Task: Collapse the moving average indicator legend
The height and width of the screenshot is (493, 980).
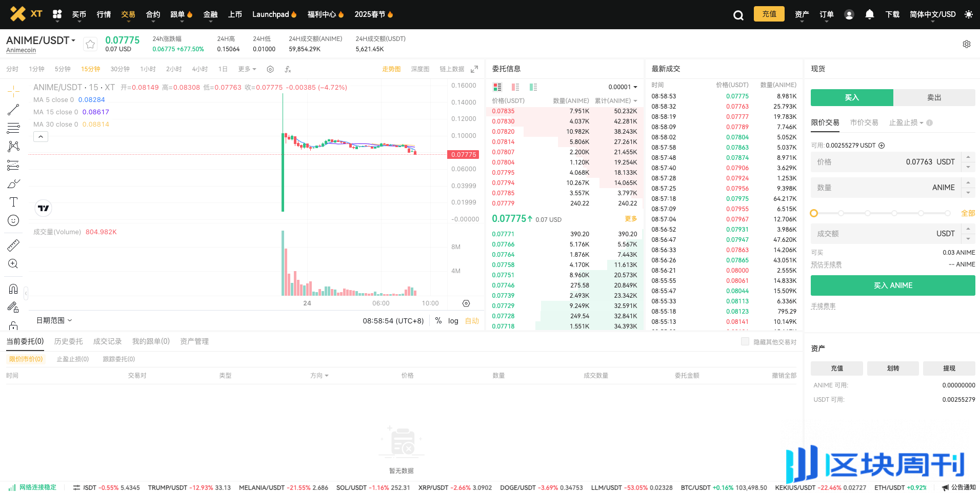Action: (x=41, y=137)
